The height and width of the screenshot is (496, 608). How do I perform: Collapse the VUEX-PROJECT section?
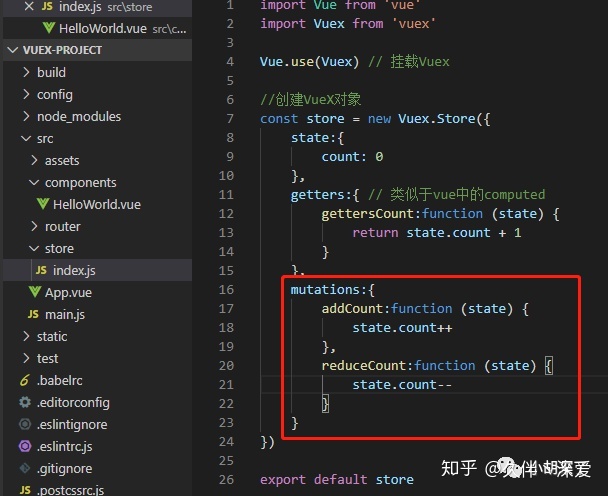13,50
